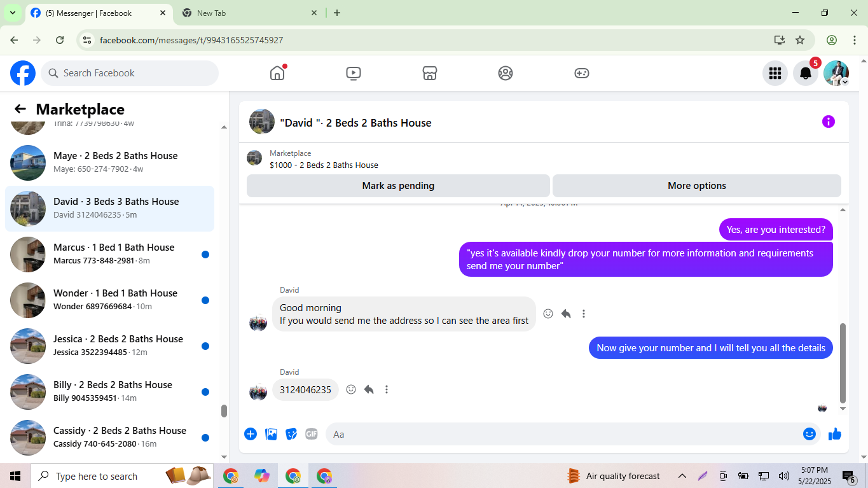This screenshot has width=868, height=488.
Task: Attach a photo using the image icon
Action: 271,434
